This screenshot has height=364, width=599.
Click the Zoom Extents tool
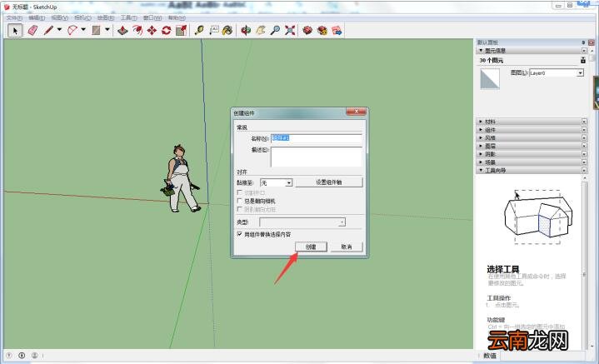(x=290, y=30)
